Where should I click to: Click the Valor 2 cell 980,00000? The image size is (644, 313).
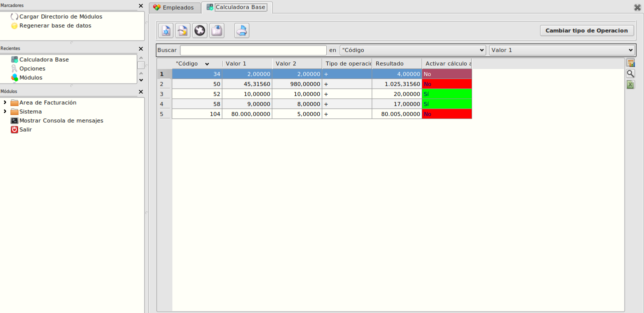coord(297,84)
